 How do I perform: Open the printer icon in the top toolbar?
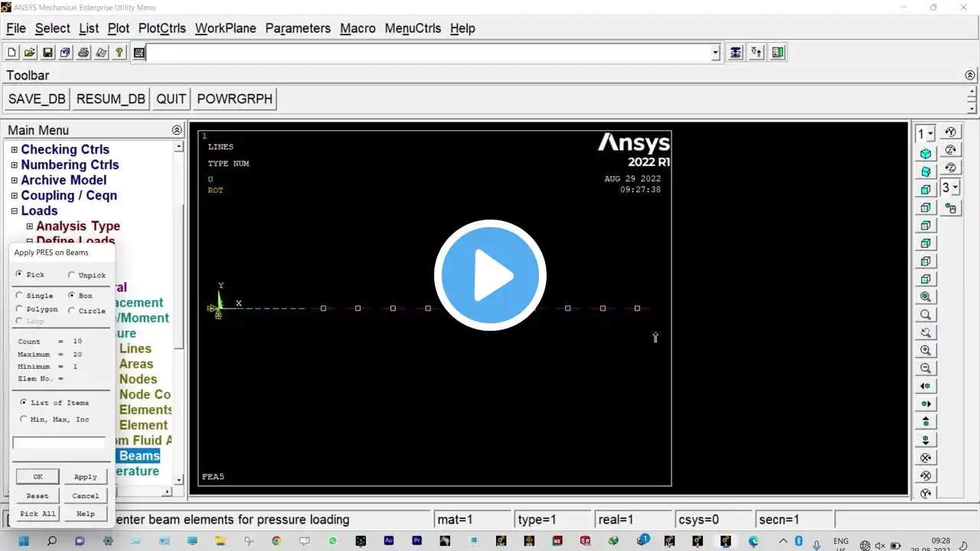[83, 53]
